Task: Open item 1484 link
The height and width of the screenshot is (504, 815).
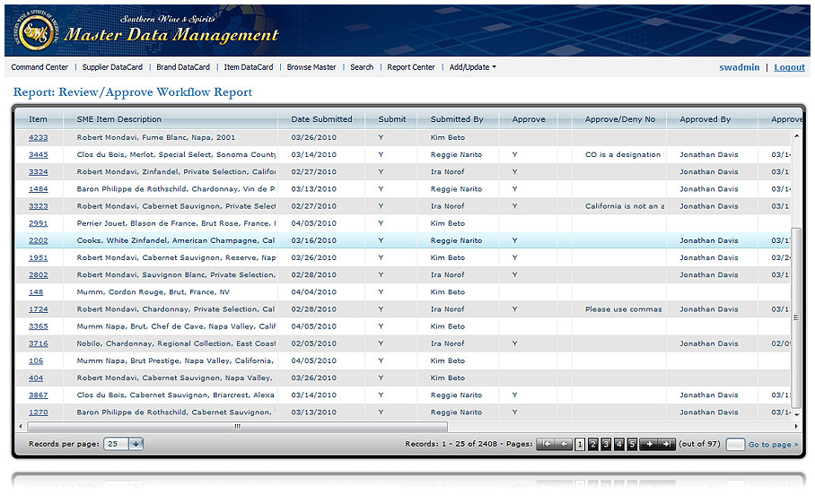Action: 38,189
